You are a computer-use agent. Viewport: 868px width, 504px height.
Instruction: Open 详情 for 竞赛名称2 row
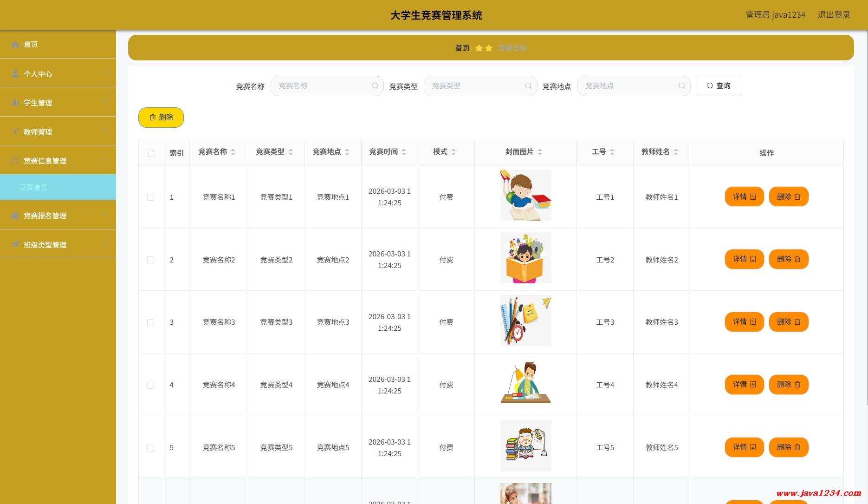[744, 259]
